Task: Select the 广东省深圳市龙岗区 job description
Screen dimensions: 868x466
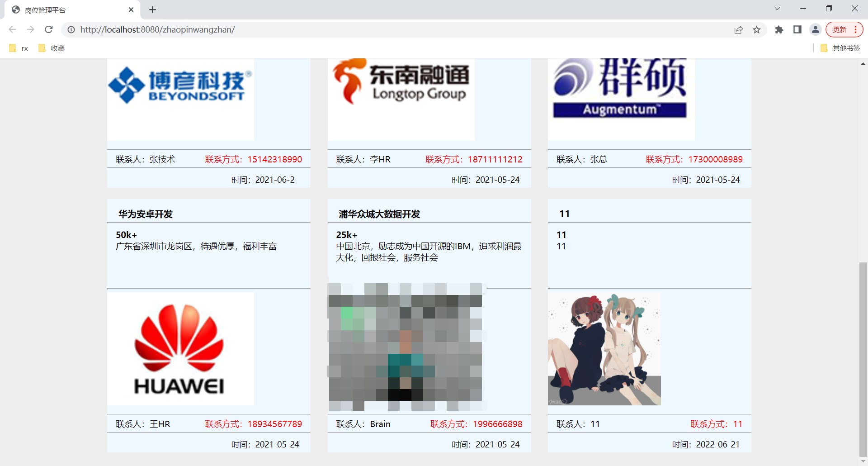Action: pyautogui.click(x=196, y=246)
